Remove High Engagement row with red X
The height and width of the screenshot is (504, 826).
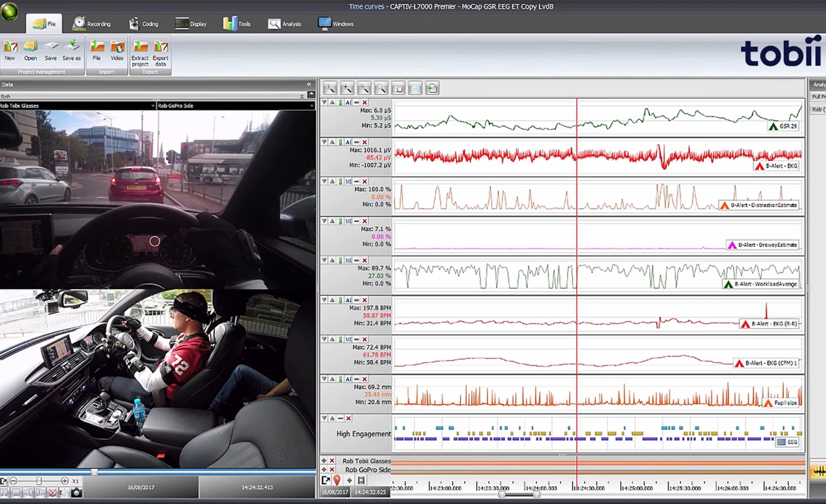click(x=349, y=419)
